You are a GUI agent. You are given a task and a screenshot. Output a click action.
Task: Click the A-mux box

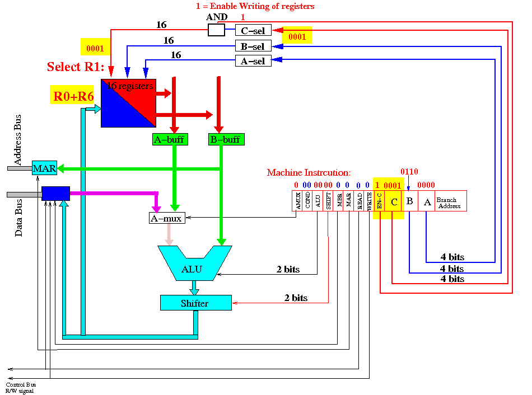tap(167, 218)
